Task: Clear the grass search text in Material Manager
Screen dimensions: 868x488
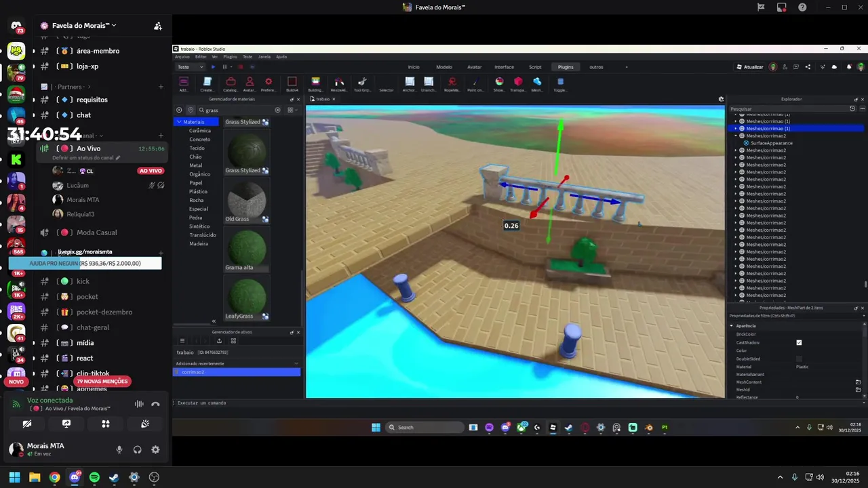Action: coord(277,110)
